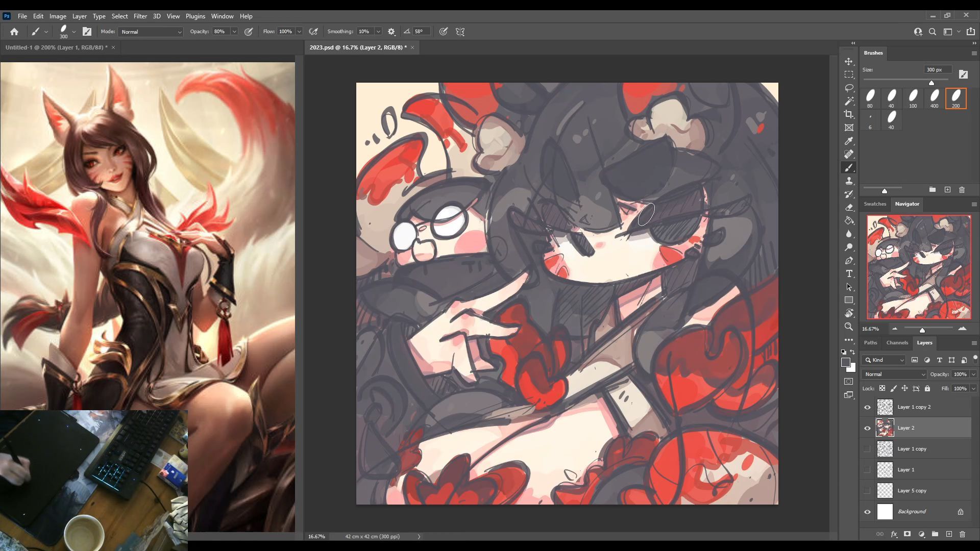
Task: Switch to the Swatches tab
Action: tap(874, 204)
